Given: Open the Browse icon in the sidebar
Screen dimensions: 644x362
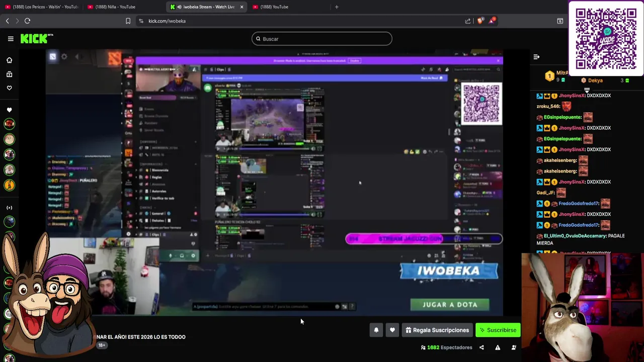Looking at the screenshot, I should point(9,74).
